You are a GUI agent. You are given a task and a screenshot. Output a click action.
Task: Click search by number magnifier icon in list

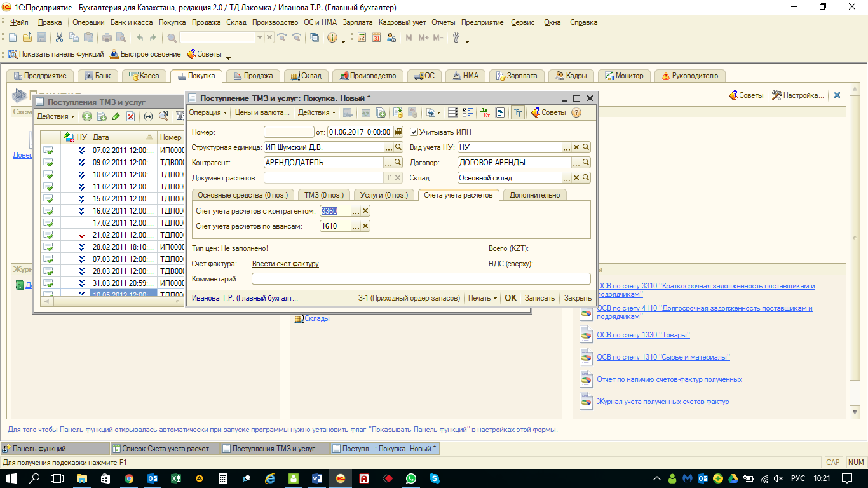(163, 116)
